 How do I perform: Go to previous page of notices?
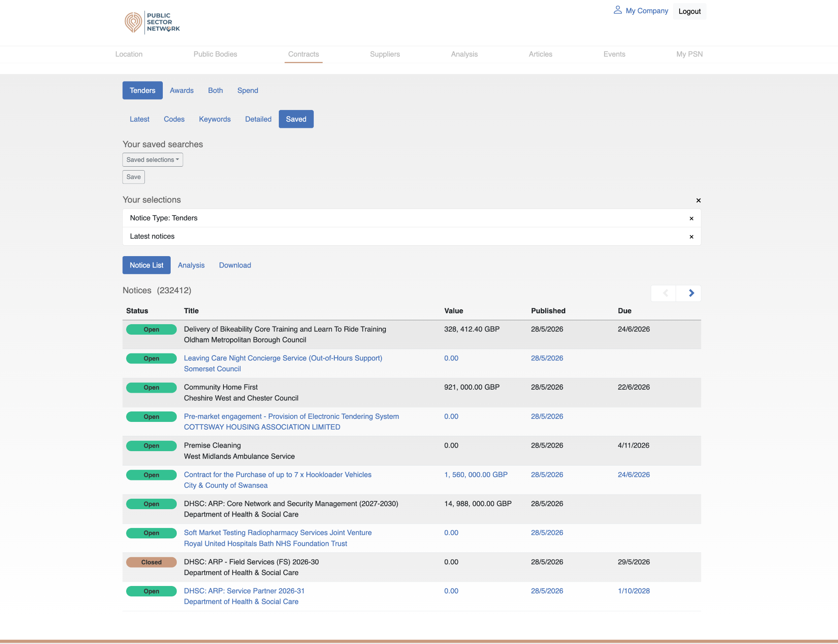click(663, 293)
